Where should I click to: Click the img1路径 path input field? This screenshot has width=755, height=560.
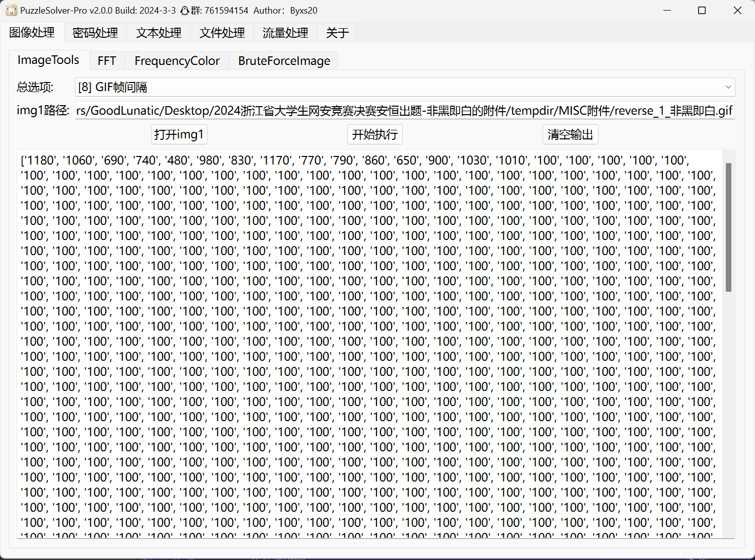tap(405, 110)
